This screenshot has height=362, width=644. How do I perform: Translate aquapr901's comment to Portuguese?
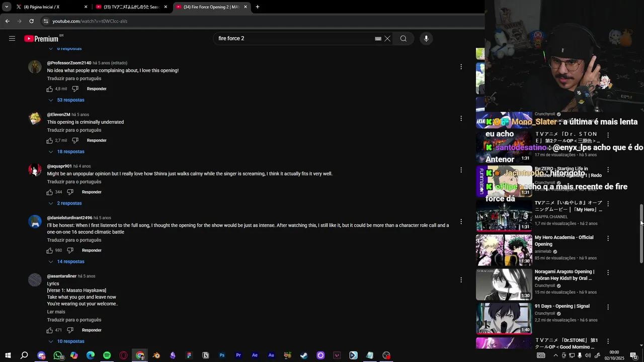tap(74, 182)
